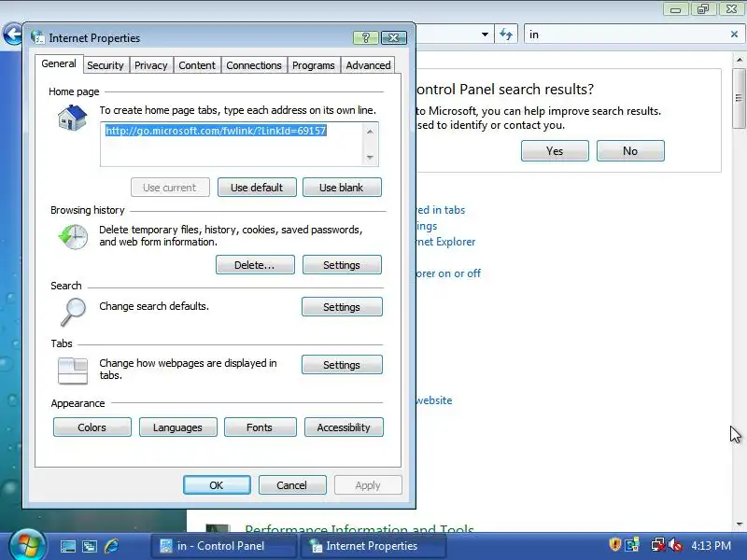Click Yes to improve search results
Viewport: 747px width, 560px height.
click(x=555, y=151)
